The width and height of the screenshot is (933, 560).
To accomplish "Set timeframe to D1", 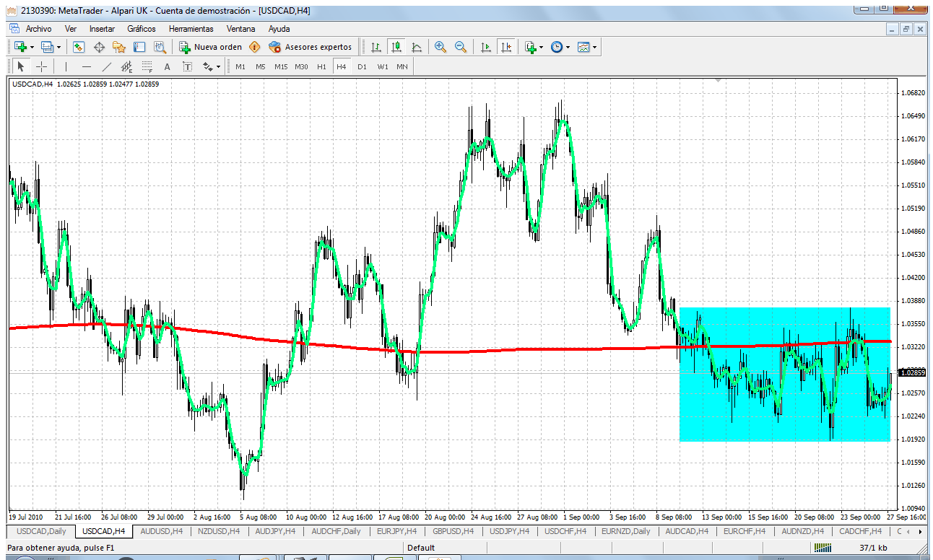I will pyautogui.click(x=362, y=66).
